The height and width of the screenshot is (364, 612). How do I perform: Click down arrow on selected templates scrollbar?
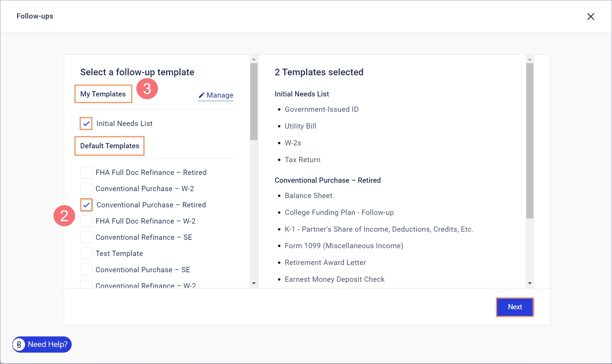point(530,283)
